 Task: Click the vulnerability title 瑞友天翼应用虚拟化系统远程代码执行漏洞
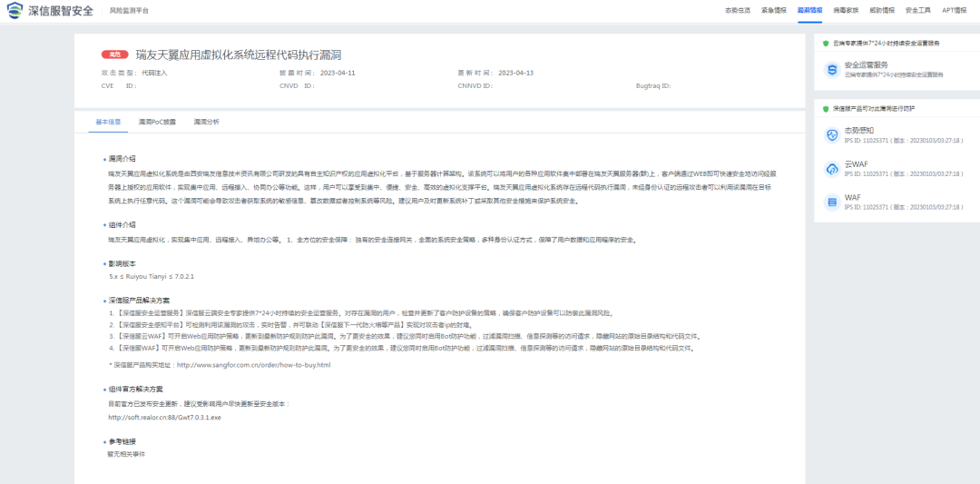239,55
